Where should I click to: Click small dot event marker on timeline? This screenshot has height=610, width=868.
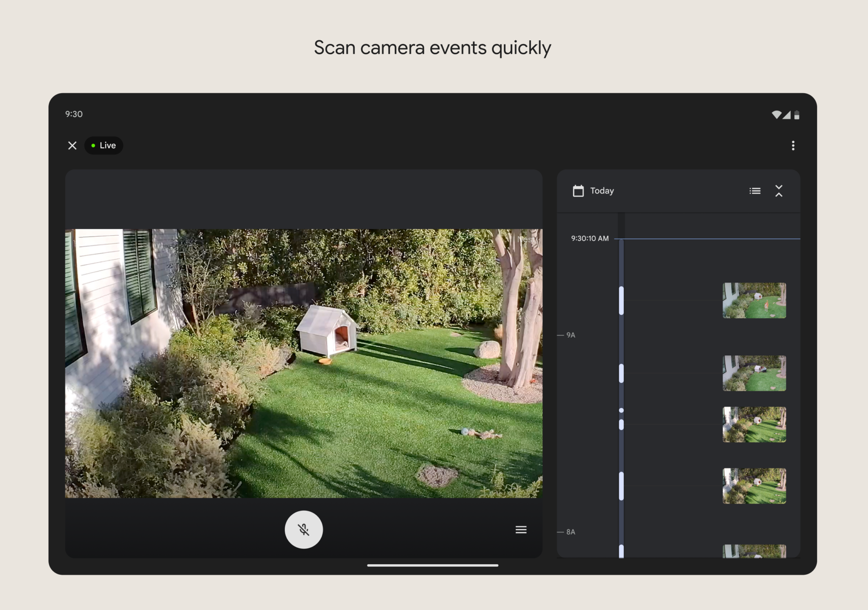point(621,410)
